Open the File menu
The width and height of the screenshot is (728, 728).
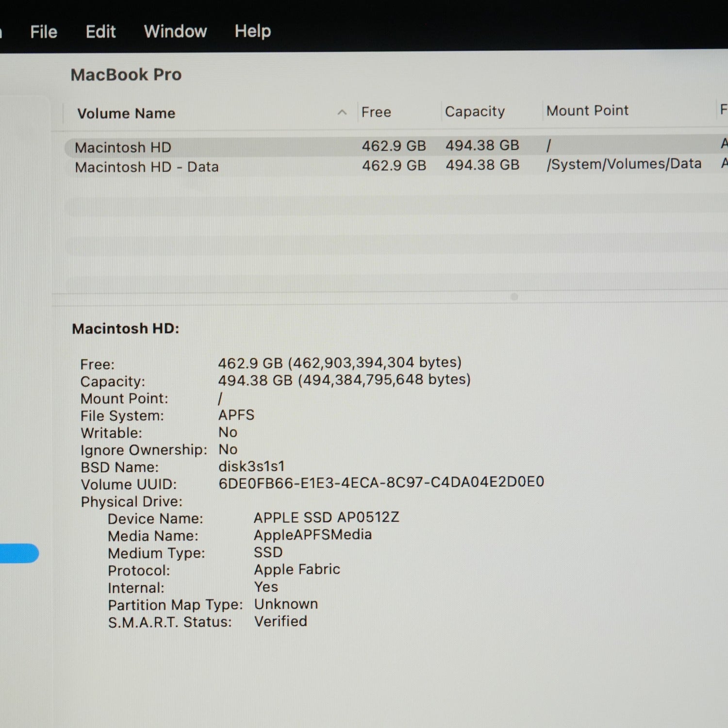click(44, 32)
